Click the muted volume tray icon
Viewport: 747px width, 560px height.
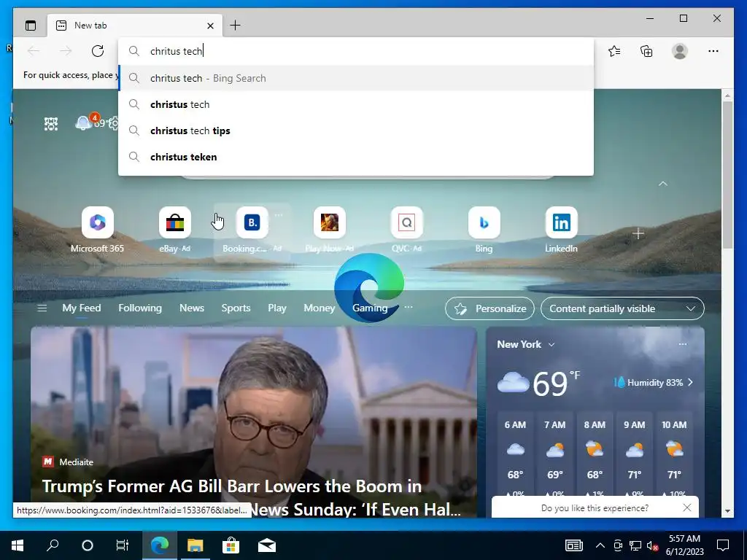[x=653, y=545]
